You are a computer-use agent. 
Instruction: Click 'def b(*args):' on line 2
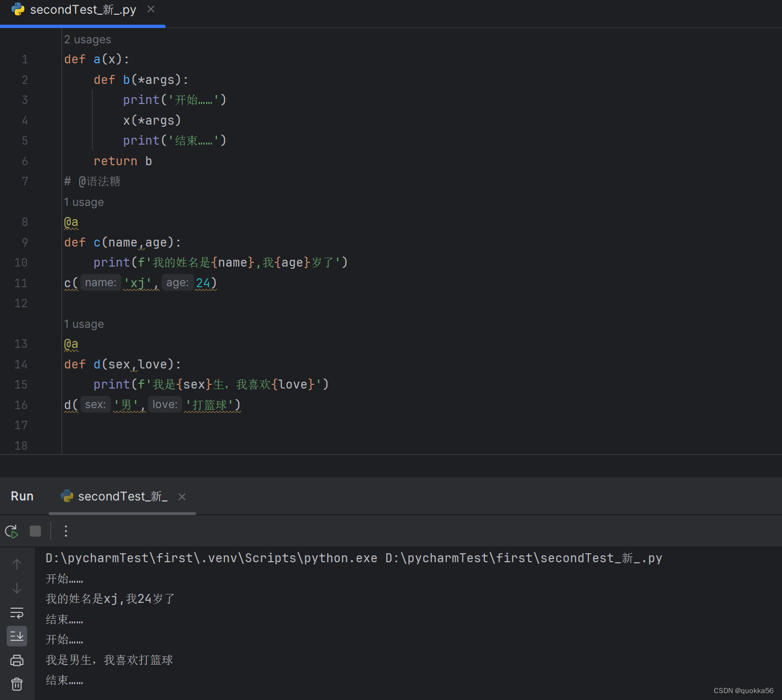[141, 80]
